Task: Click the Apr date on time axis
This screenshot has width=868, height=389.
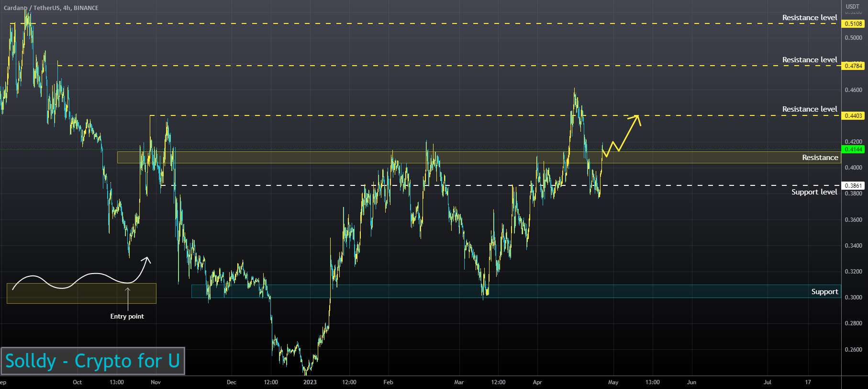Action: (537, 382)
